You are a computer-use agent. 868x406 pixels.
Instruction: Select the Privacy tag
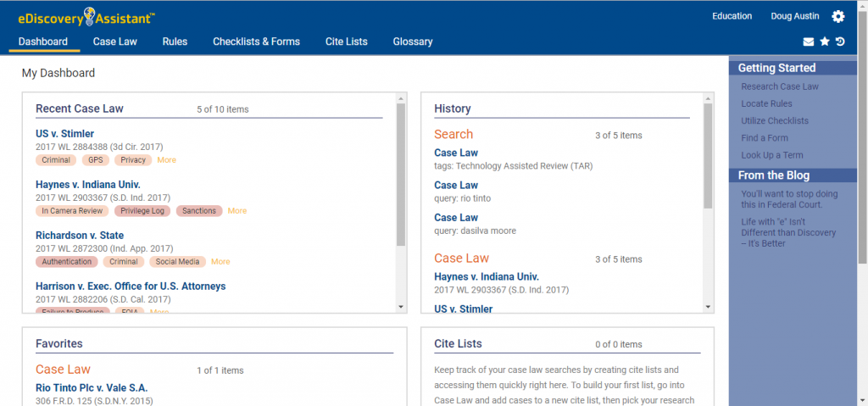click(133, 160)
